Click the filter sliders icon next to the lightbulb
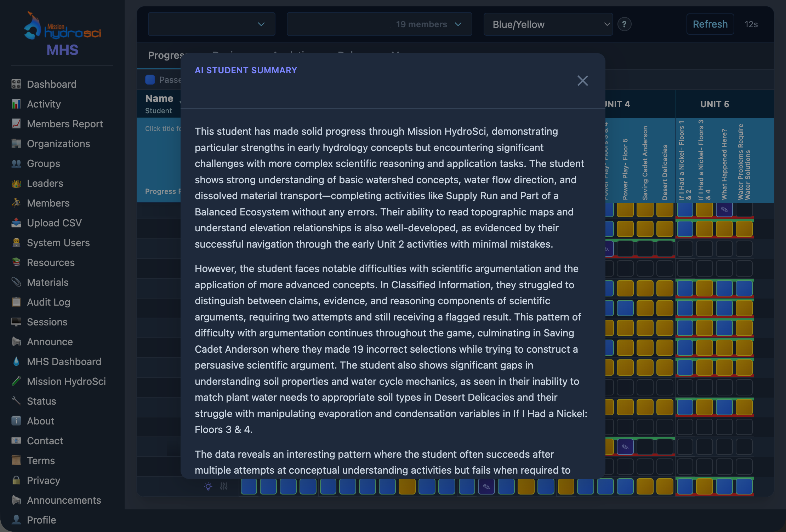This screenshot has height=532, width=786. pyautogui.click(x=224, y=486)
